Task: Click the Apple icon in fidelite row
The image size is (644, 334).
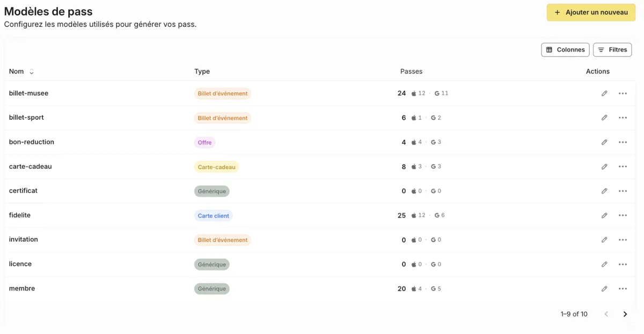Action: 414,215
